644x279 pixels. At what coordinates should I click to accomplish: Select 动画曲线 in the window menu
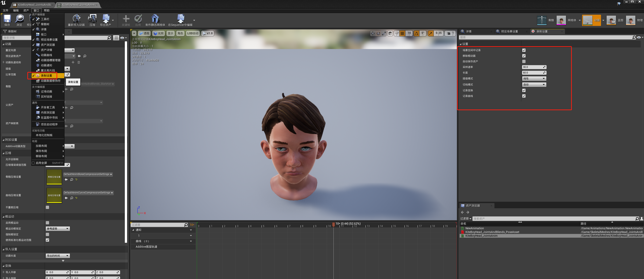[47, 55]
